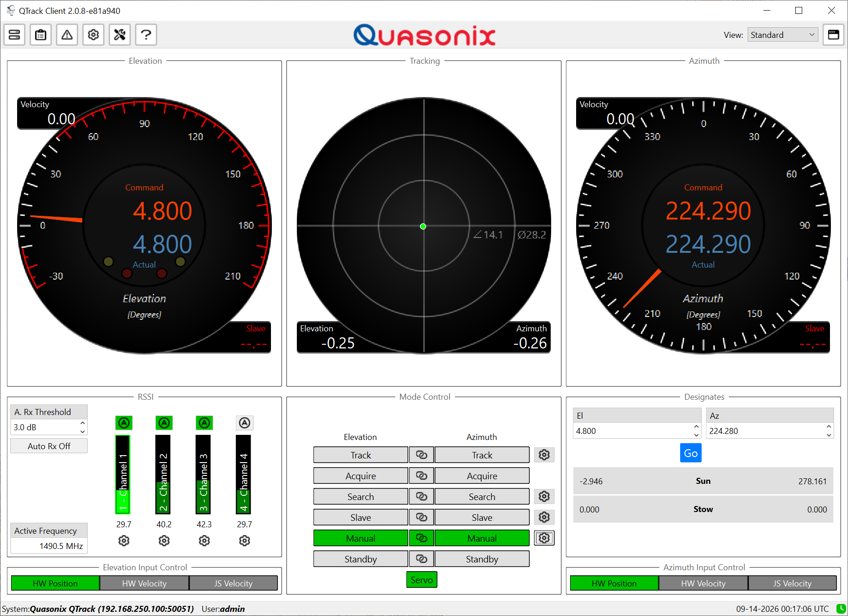
Task: Open Channel 2 settings gear
Action: click(164, 540)
